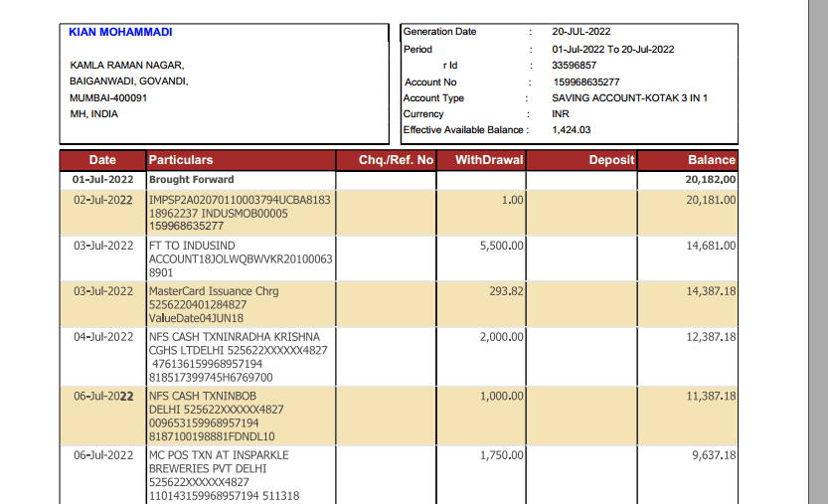Select the account number 159968635277 in header
Image resolution: width=828 pixels, height=504 pixels.
tap(585, 82)
